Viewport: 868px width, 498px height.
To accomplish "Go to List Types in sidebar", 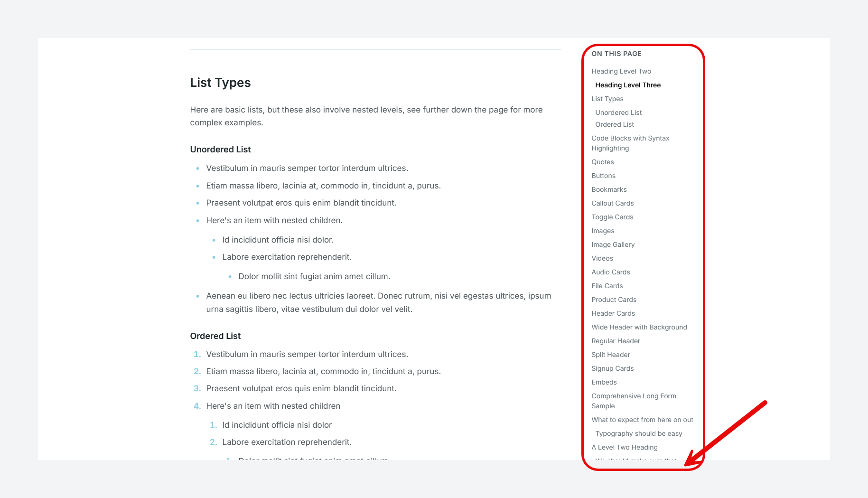I will 607,99.
